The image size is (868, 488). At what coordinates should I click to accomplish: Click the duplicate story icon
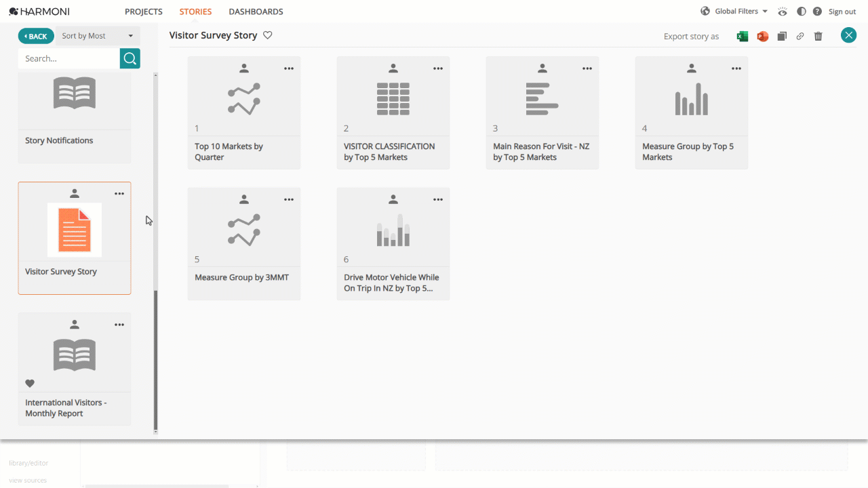coord(782,37)
